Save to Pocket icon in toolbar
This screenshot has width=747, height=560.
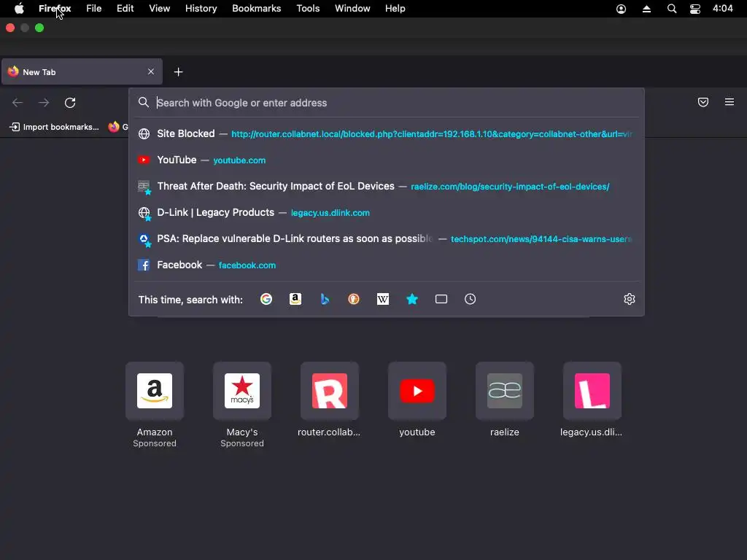click(x=703, y=102)
